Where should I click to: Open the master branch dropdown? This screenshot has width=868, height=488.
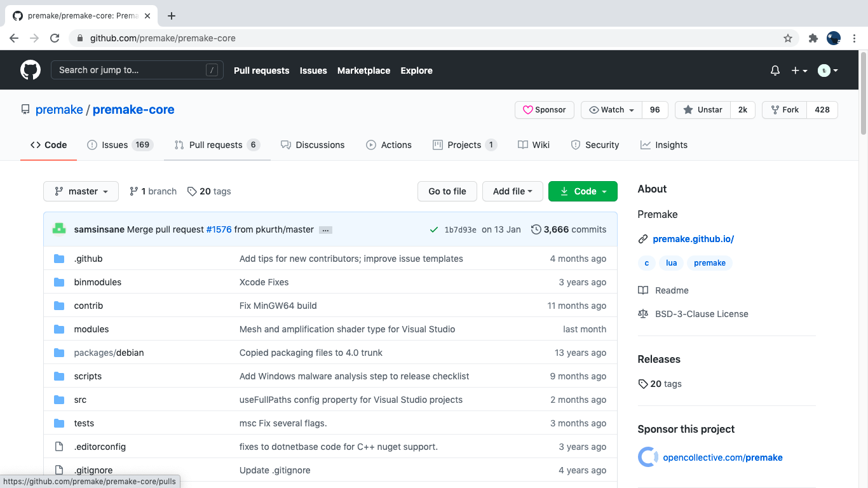81,191
